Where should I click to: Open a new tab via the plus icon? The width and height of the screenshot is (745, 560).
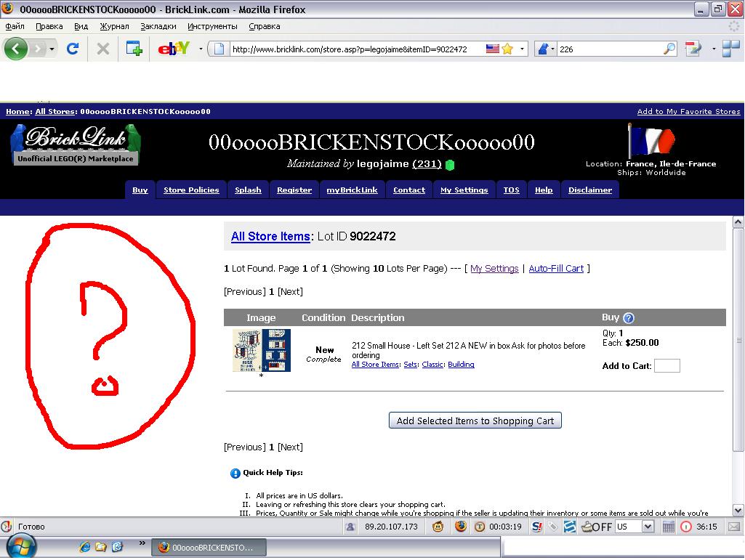pyautogui.click(x=134, y=49)
